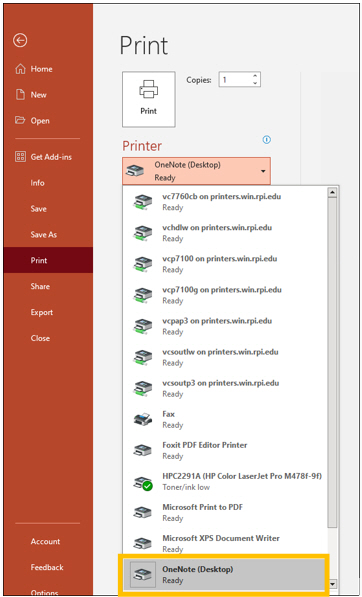Click the Home house icon
This screenshot has width=362, height=597.
coord(20,69)
